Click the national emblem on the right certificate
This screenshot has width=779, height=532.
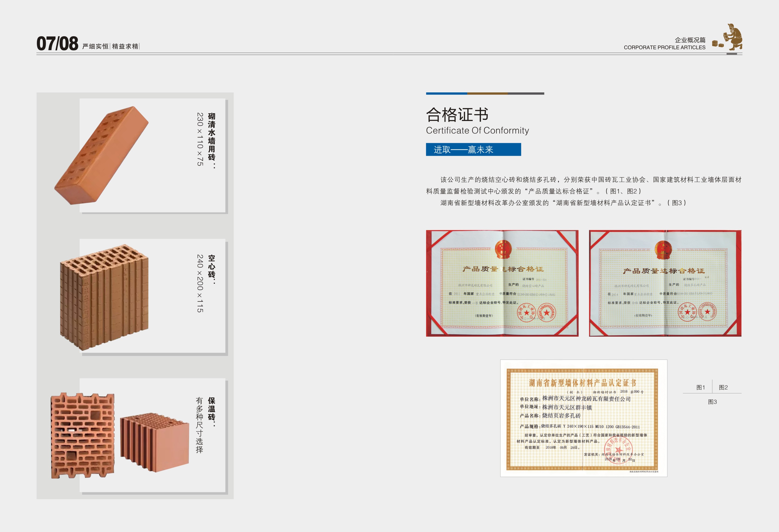(663, 250)
